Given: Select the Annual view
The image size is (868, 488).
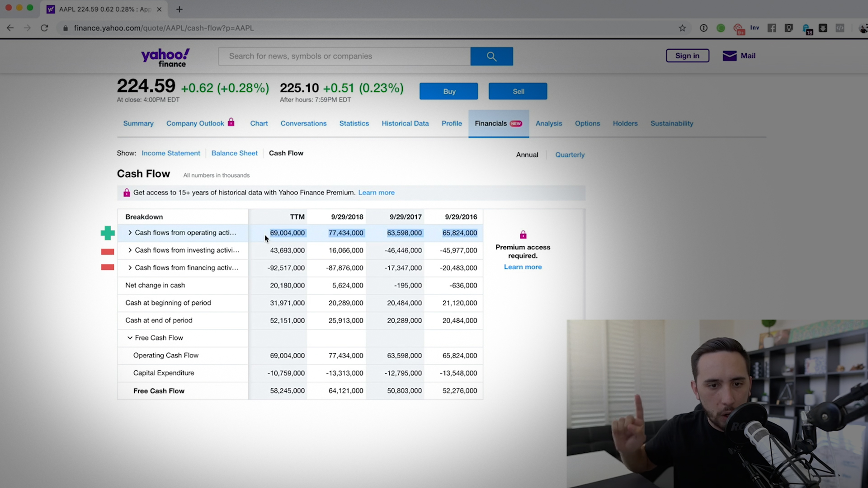Looking at the screenshot, I should pos(527,155).
